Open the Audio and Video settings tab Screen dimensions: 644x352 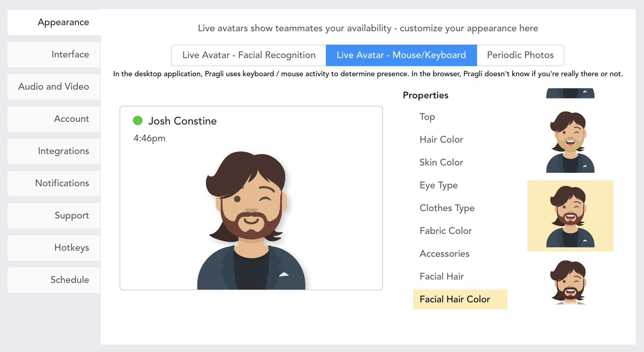coord(54,87)
